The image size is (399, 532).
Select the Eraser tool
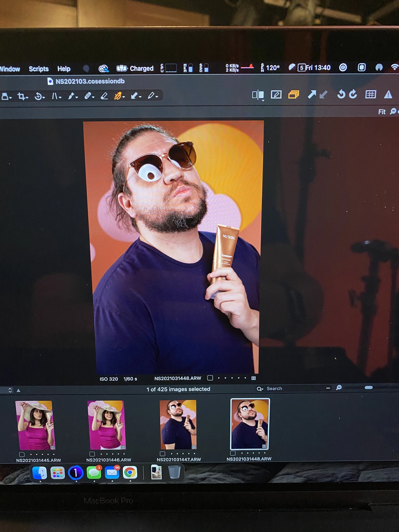(x=104, y=96)
